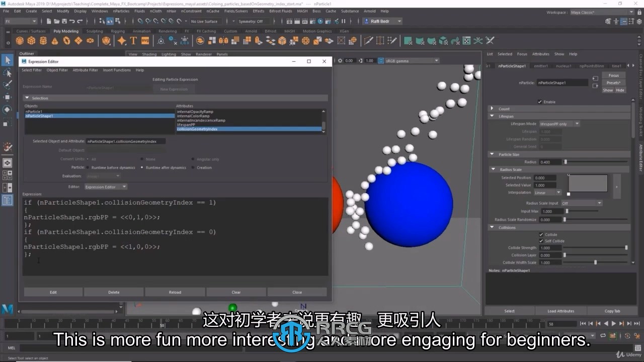Viewport: 644px width, 362px height.
Task: Click the Presets button
Action: click(x=613, y=82)
